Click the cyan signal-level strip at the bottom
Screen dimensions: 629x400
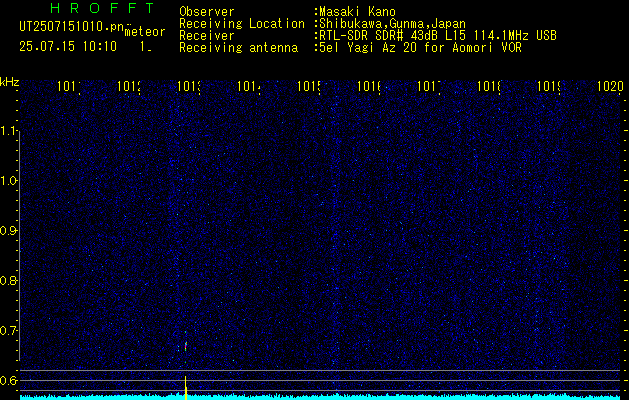pyautogui.click(x=320, y=397)
